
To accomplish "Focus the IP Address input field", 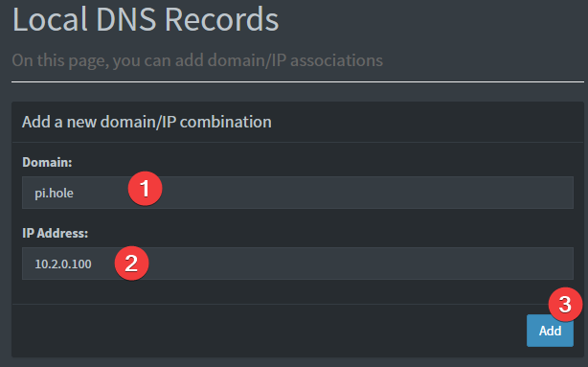I will coord(298,264).
